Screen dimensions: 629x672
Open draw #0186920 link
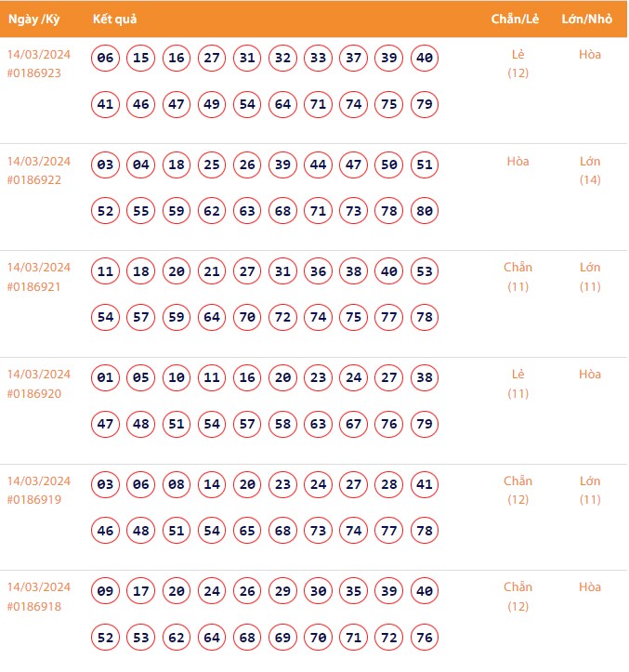[x=33, y=393]
